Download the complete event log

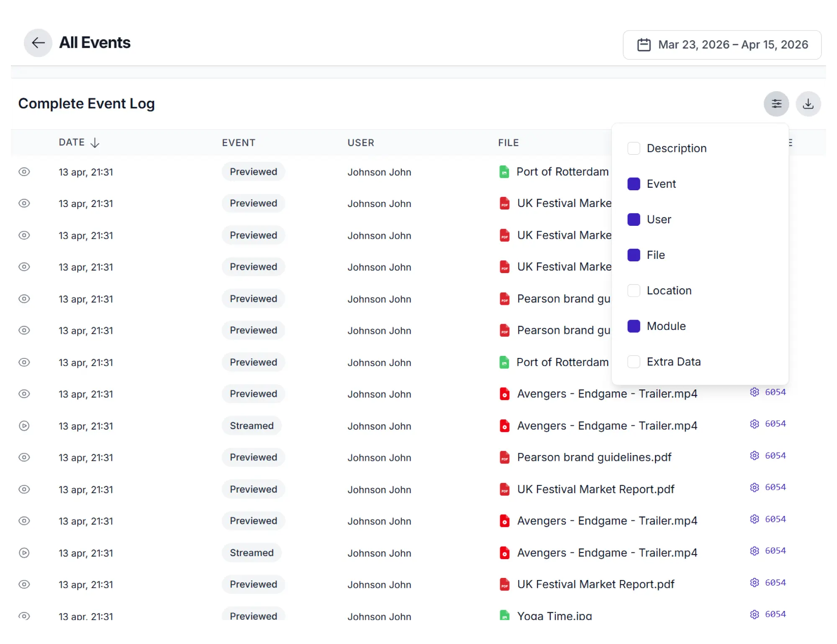[x=808, y=104]
